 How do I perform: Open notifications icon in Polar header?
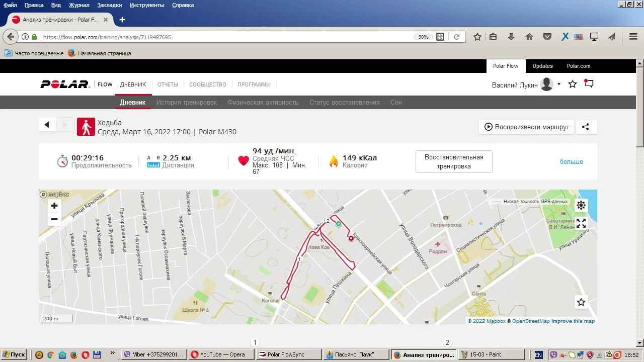click(x=589, y=84)
